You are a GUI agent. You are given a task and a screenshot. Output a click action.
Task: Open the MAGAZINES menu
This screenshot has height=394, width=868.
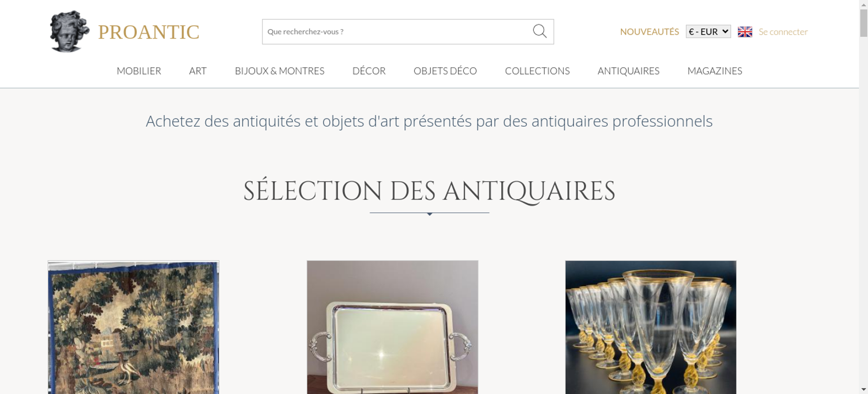click(x=715, y=71)
